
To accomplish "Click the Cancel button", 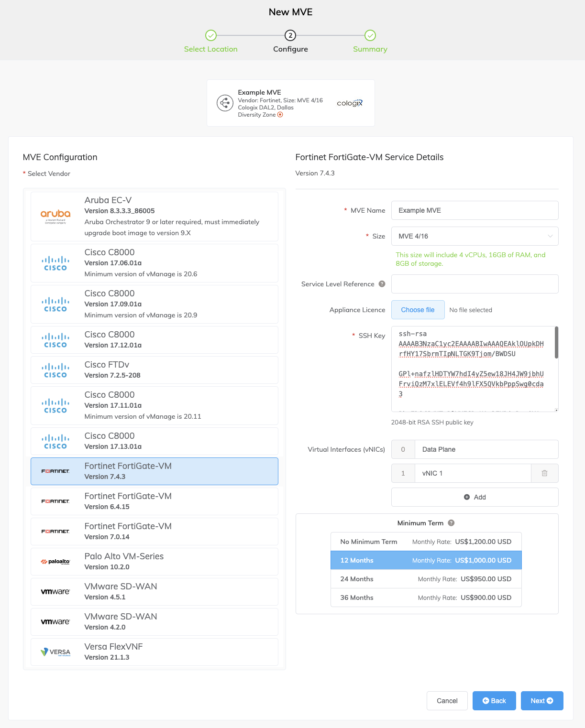I will point(447,701).
